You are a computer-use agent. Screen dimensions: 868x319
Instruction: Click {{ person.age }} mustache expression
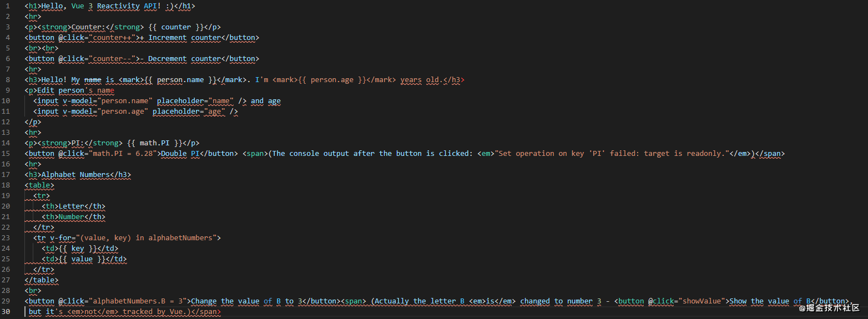point(332,80)
